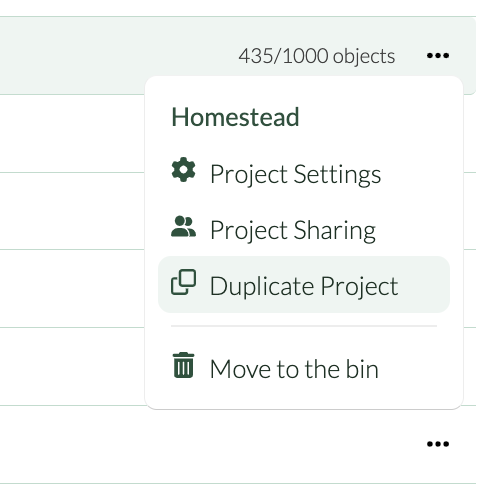Click the people icon beside Project Sharing
This screenshot has width=500, height=500.
[183, 226]
